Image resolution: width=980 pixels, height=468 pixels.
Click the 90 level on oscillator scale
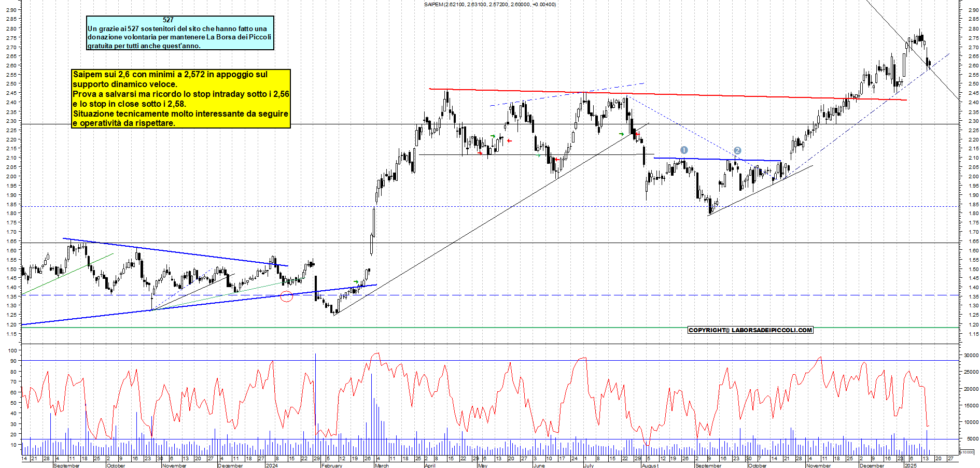13,361
